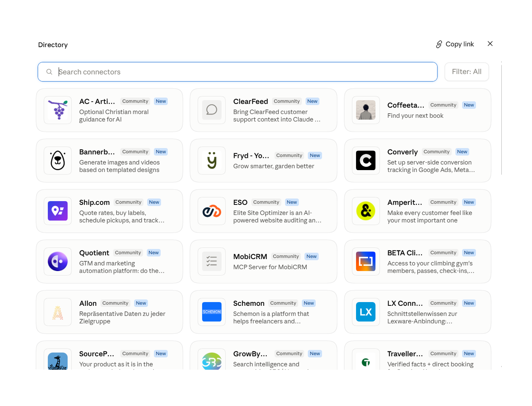Select the Community badge on Amperit… card
Screen dimensions: 532x406
point(443,202)
